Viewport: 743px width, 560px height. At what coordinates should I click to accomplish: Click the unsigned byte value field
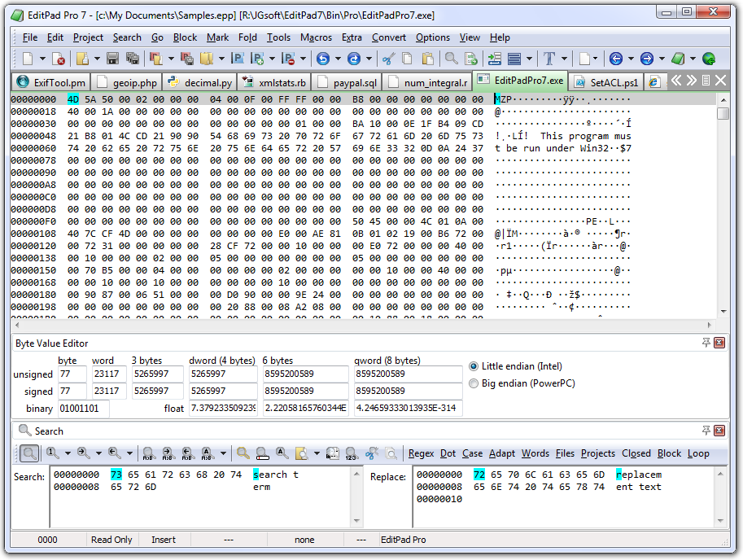(x=72, y=374)
